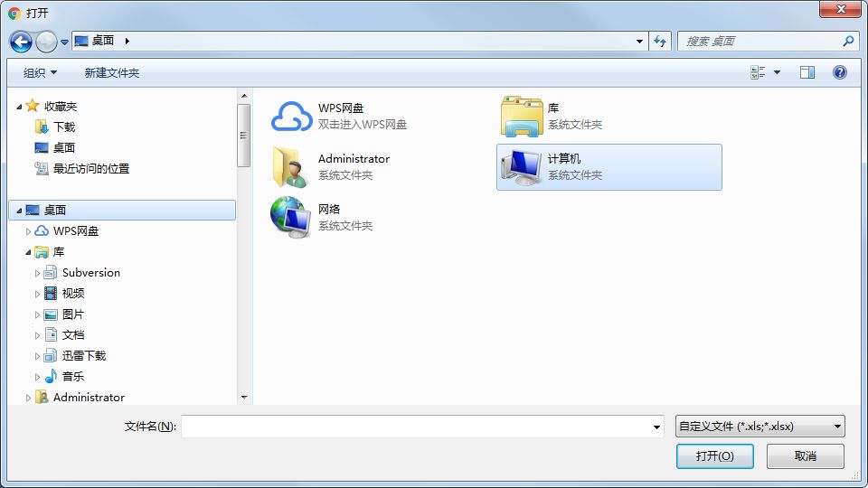
Task: Select the 库 folder icon in file list
Action: tap(522, 117)
